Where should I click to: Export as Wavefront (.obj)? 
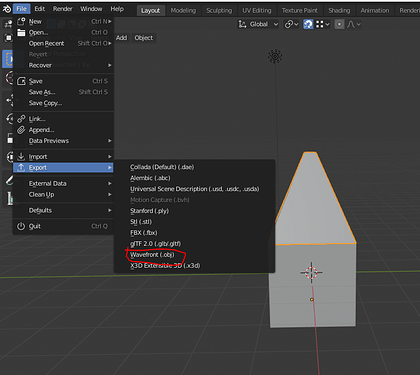pos(195,255)
